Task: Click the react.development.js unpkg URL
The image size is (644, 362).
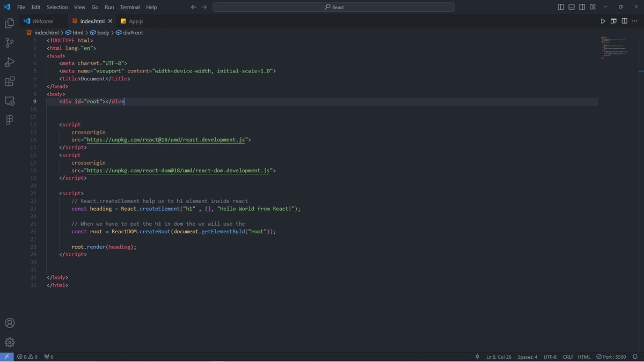Action: (x=166, y=139)
